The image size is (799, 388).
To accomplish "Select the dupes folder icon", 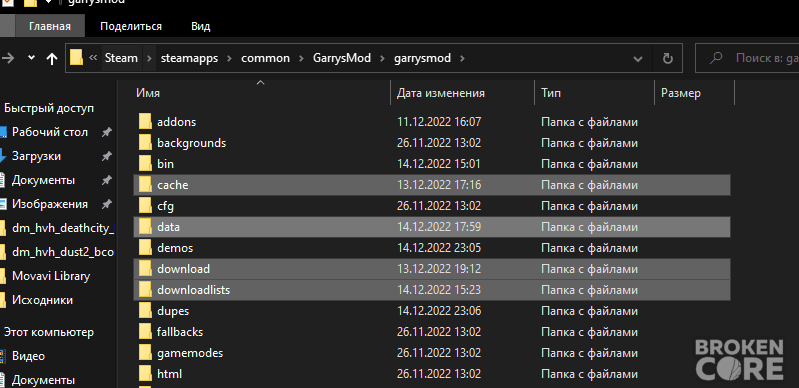I will coord(146,311).
